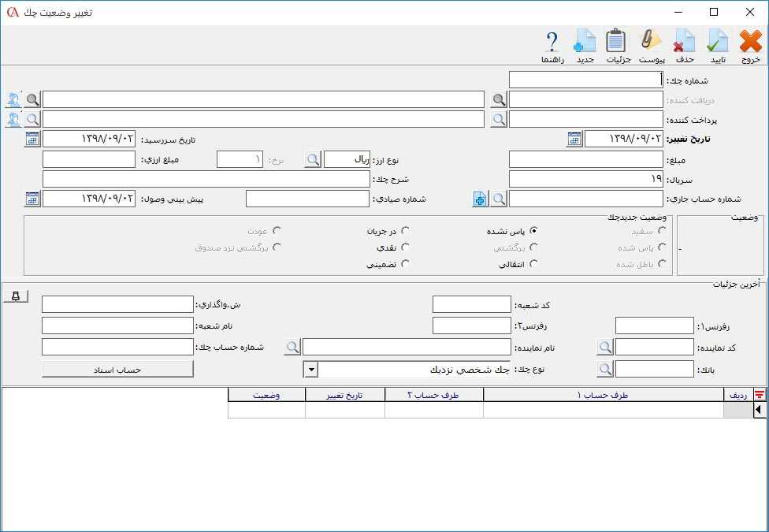Click into the شماره چک input field
Image resolution: width=769 pixels, height=532 pixels.
click(x=585, y=80)
